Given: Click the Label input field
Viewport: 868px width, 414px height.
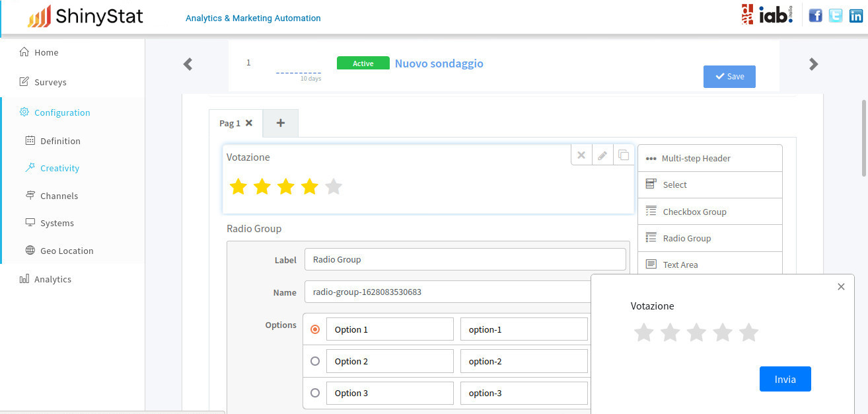Looking at the screenshot, I should pos(465,259).
